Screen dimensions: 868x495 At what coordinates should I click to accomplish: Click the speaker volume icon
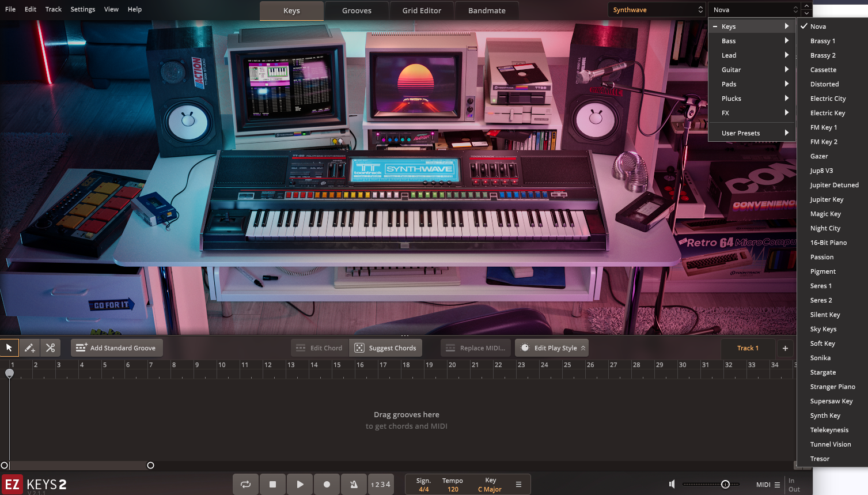point(672,485)
